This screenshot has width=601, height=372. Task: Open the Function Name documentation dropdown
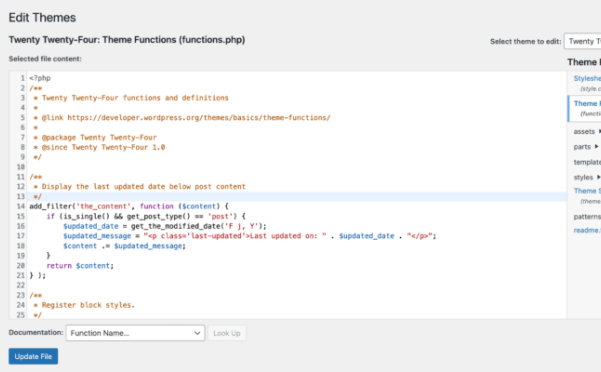[135, 333]
